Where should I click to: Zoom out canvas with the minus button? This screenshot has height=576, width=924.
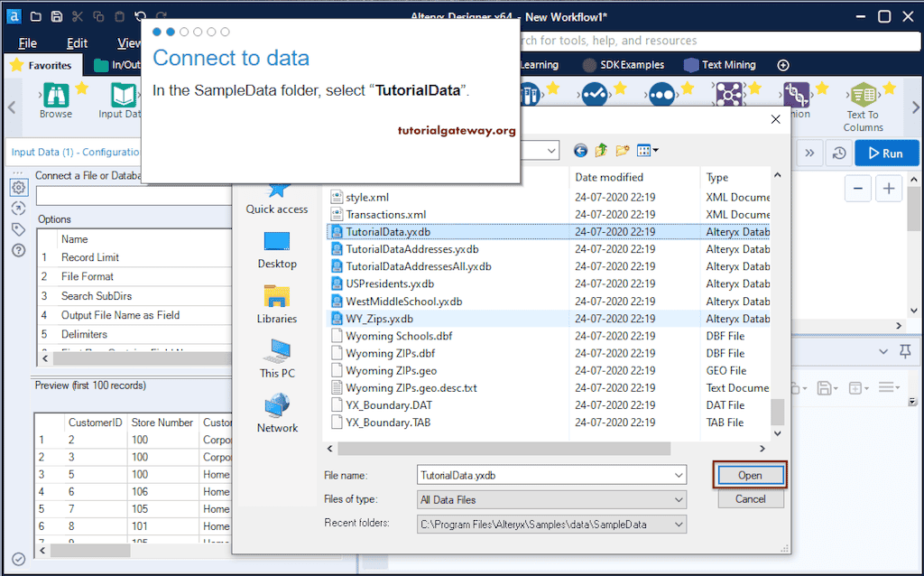(858, 189)
